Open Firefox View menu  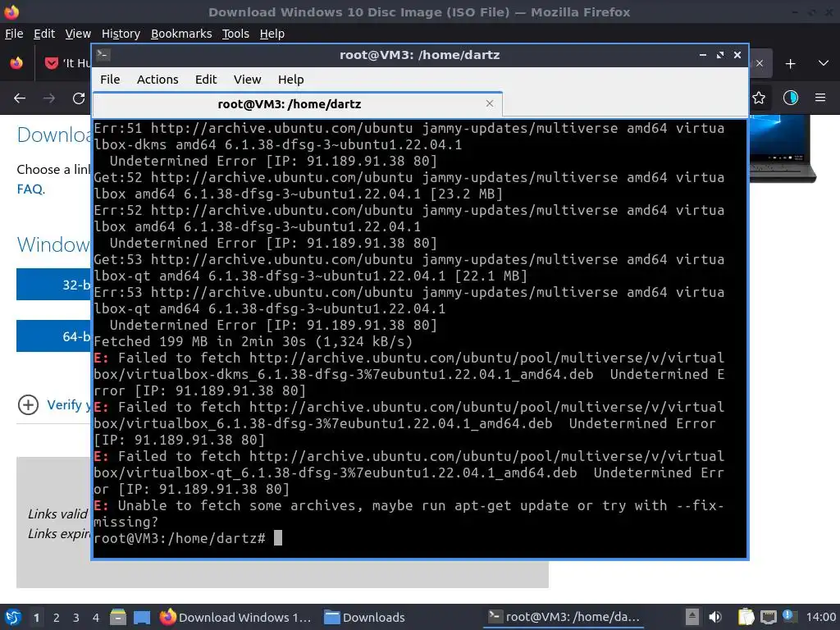(x=78, y=34)
